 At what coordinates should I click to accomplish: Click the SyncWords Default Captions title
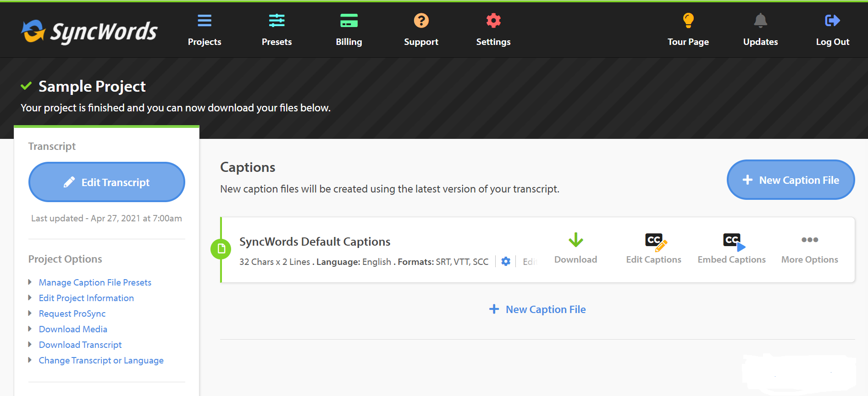(x=315, y=242)
